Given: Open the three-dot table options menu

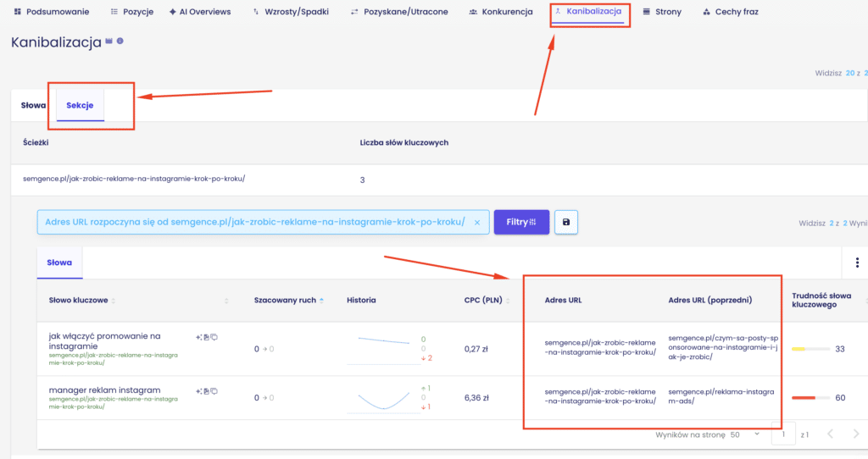Looking at the screenshot, I should pos(857,263).
